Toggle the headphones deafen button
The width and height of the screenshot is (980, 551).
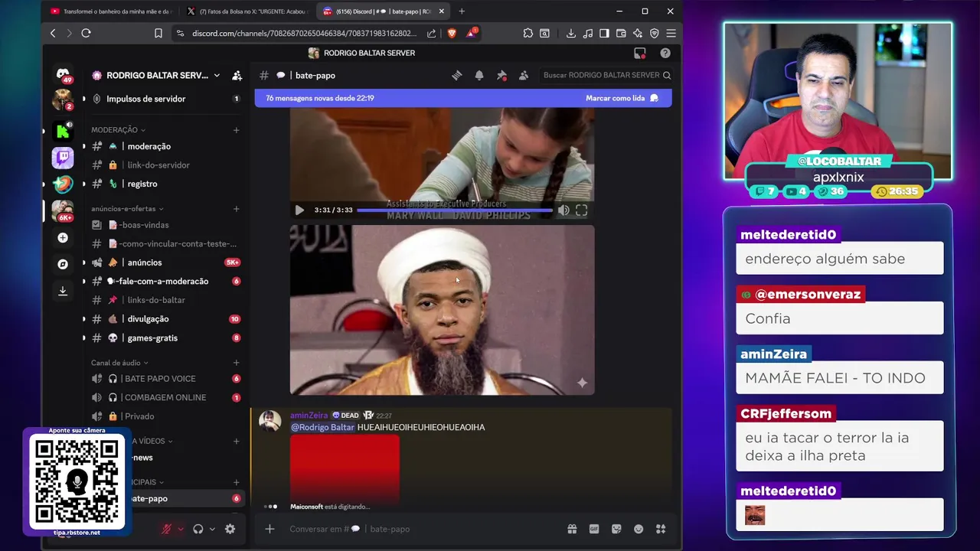[x=198, y=529]
